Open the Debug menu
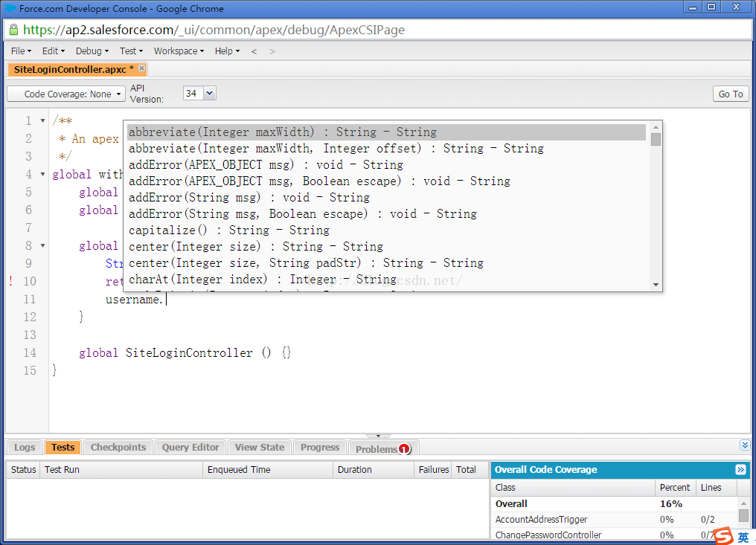This screenshot has height=545, width=756. (x=92, y=51)
